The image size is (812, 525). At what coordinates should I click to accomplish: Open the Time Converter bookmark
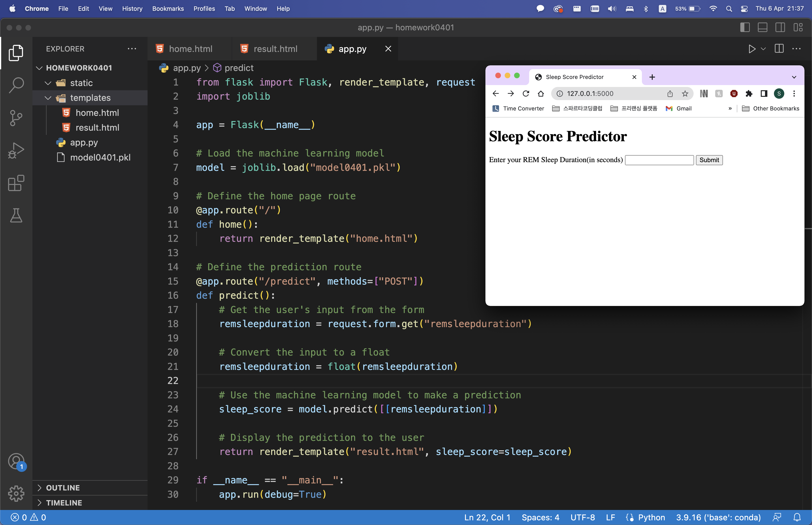click(x=518, y=108)
